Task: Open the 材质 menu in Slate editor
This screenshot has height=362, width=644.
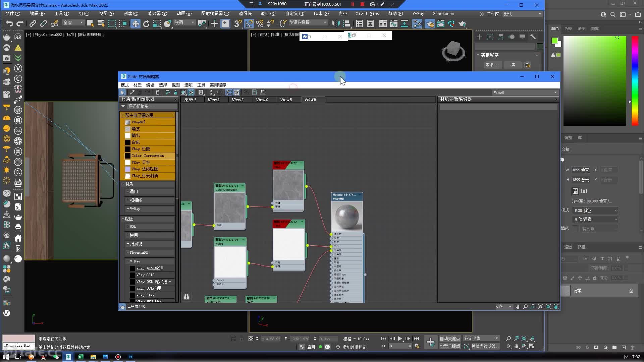Action: (137, 85)
